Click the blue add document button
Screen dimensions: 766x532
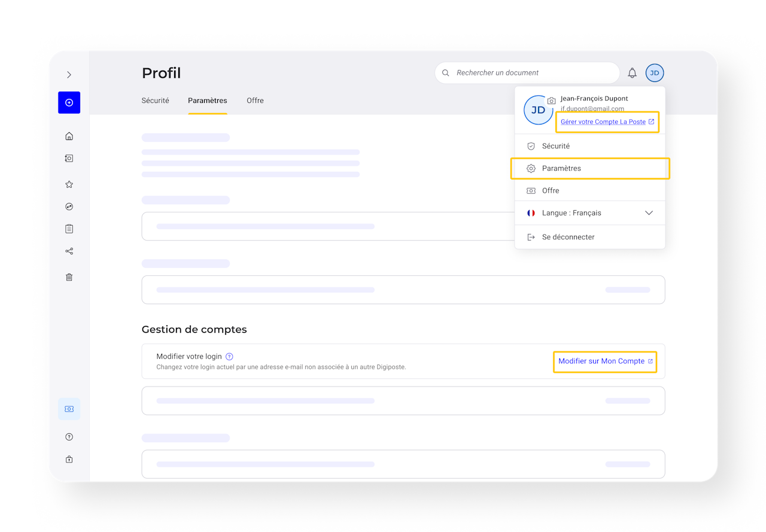[69, 102]
